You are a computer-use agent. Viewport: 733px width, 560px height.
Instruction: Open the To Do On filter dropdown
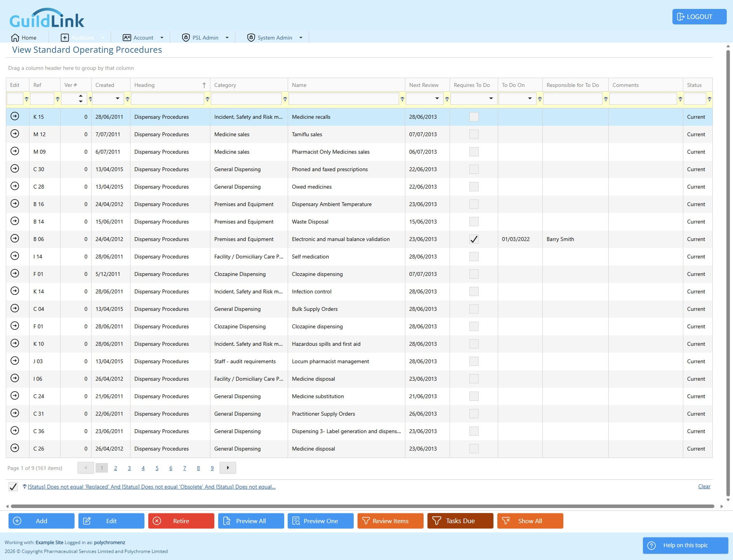click(x=530, y=99)
